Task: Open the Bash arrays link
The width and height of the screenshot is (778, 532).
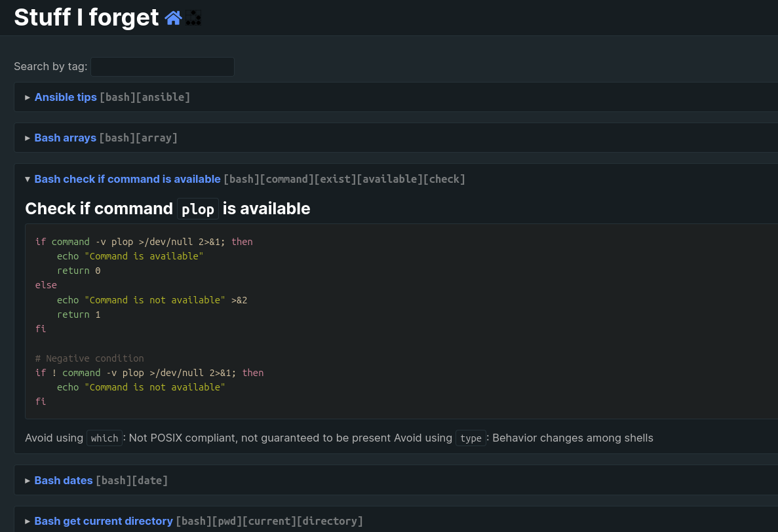Action: 65,138
